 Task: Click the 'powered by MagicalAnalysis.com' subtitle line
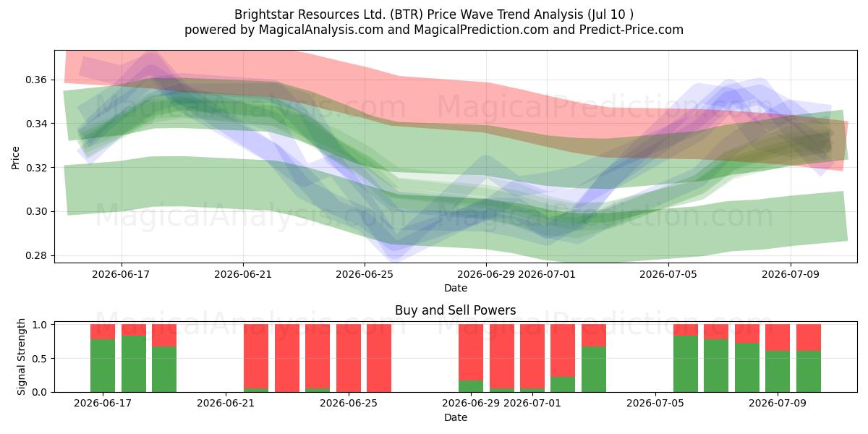pyautogui.click(x=434, y=30)
